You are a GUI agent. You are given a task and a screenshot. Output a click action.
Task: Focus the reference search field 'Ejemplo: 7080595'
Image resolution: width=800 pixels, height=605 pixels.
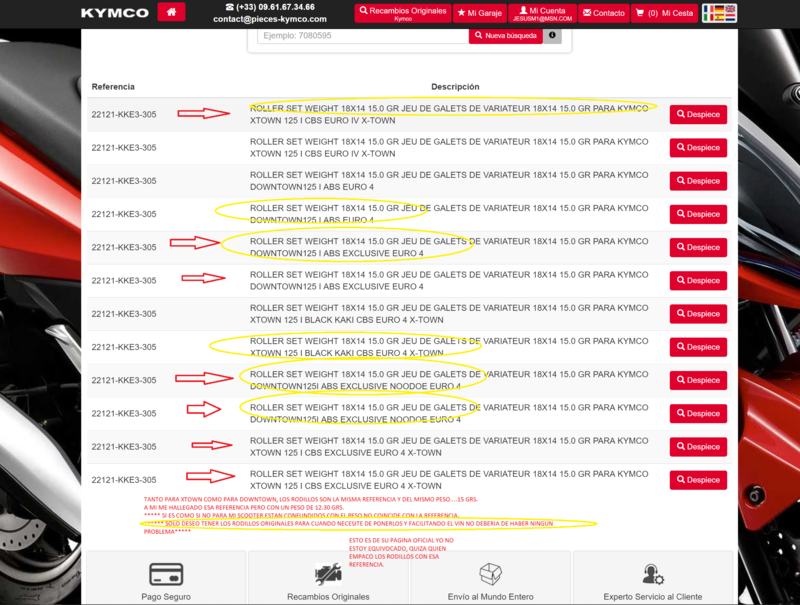pyautogui.click(x=363, y=36)
